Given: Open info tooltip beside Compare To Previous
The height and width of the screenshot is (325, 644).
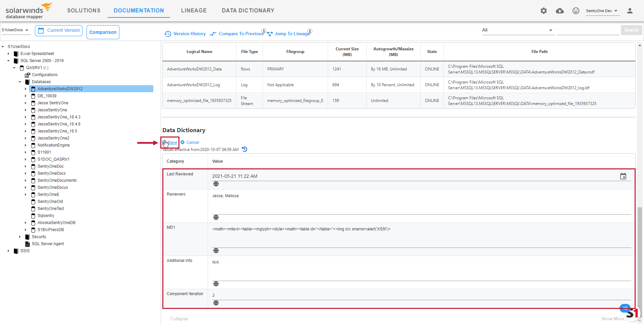Looking at the screenshot, I should pyautogui.click(x=264, y=31).
